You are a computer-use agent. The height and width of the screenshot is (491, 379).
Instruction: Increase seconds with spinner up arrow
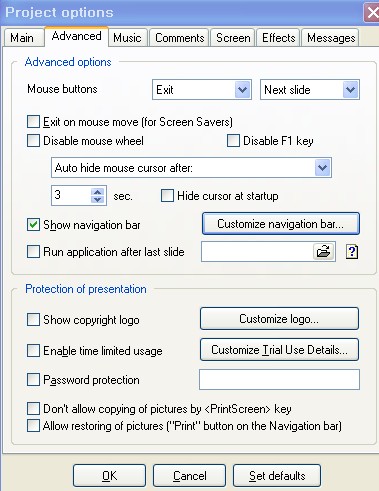click(97, 192)
